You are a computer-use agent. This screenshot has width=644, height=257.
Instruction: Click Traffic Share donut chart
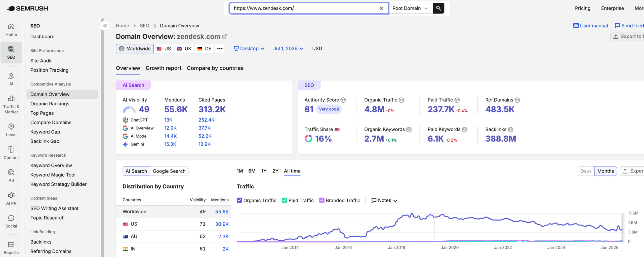point(308,139)
